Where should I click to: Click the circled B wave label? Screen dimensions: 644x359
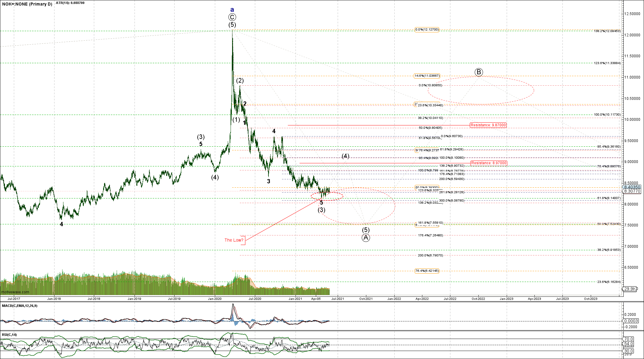tap(478, 72)
